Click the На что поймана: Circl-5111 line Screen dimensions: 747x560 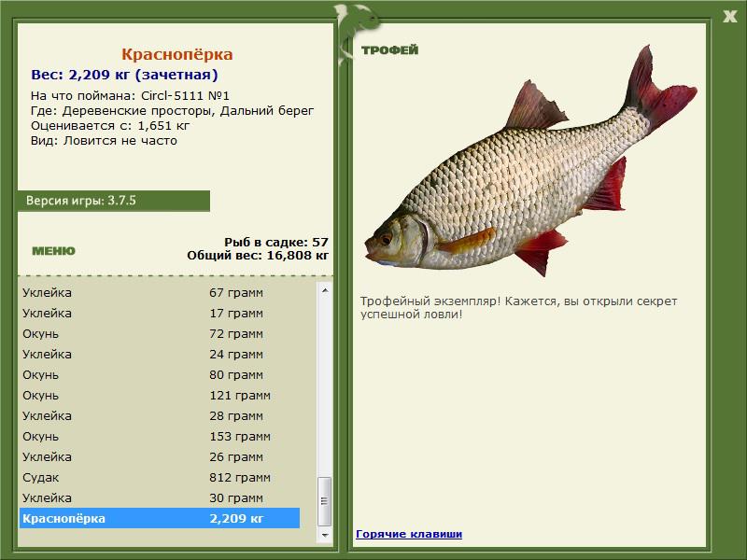pos(130,96)
